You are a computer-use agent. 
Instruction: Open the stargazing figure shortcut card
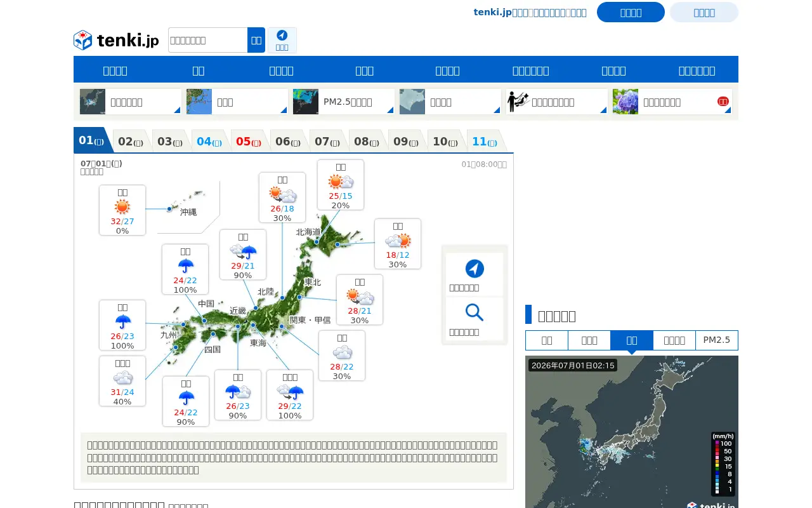coord(556,102)
